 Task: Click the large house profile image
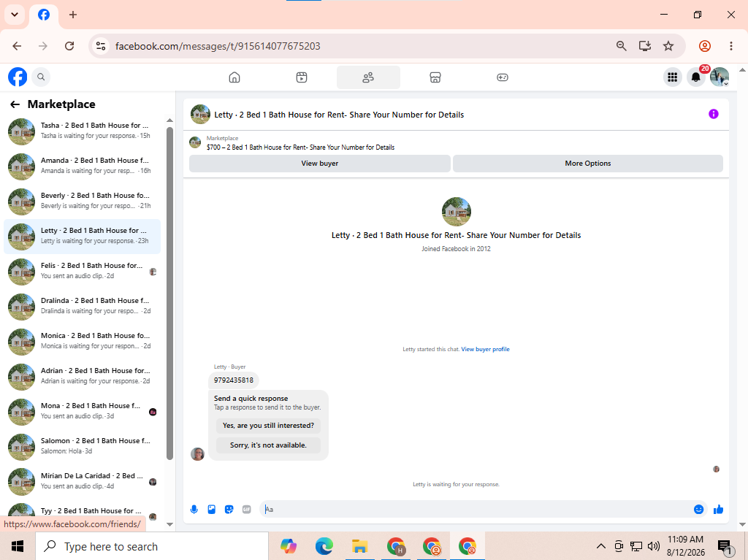coord(457,211)
